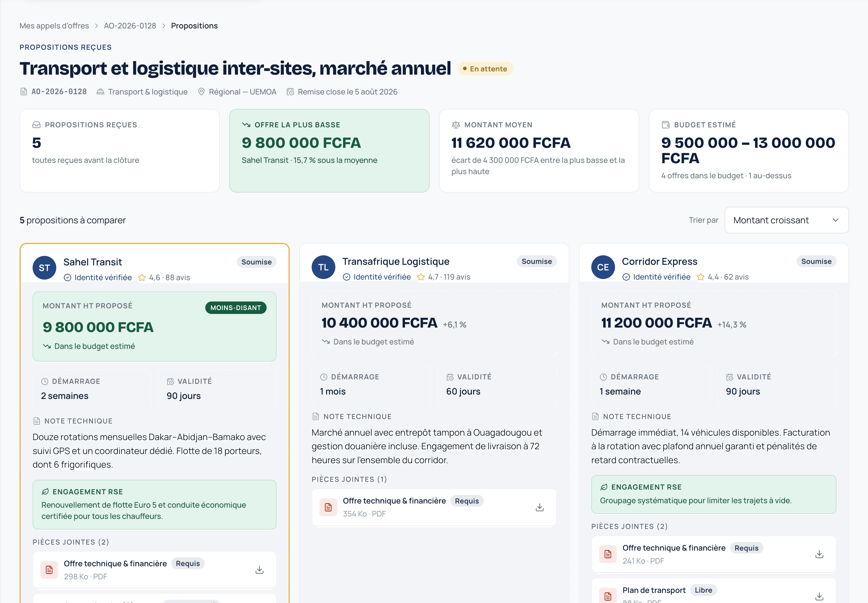Click the TL avatar for Transafrique Logistique
Viewport: 868px width, 603px height.
324,267
